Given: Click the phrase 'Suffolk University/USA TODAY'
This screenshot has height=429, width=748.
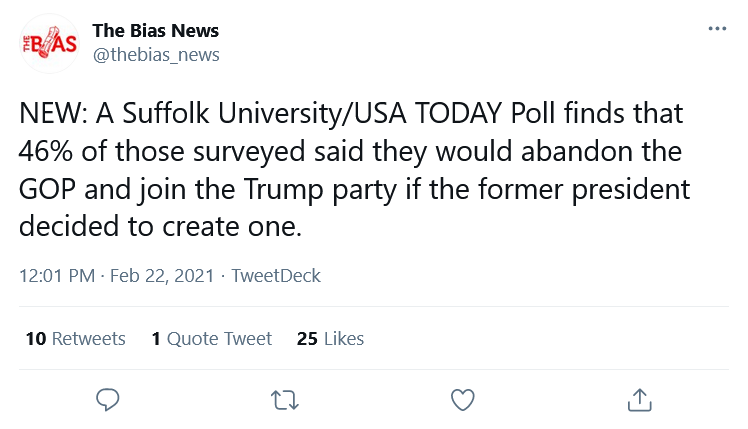Looking at the screenshot, I should pos(312,115).
